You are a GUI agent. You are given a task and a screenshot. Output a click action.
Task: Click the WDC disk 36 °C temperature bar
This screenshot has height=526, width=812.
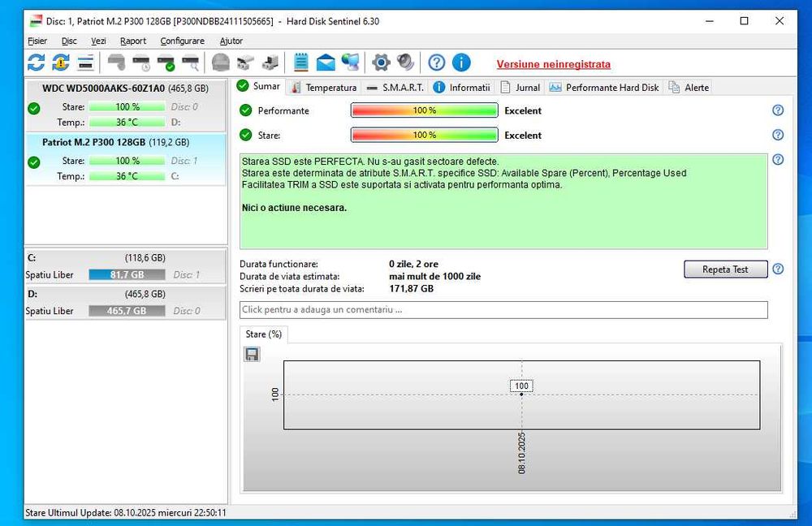[x=127, y=123]
